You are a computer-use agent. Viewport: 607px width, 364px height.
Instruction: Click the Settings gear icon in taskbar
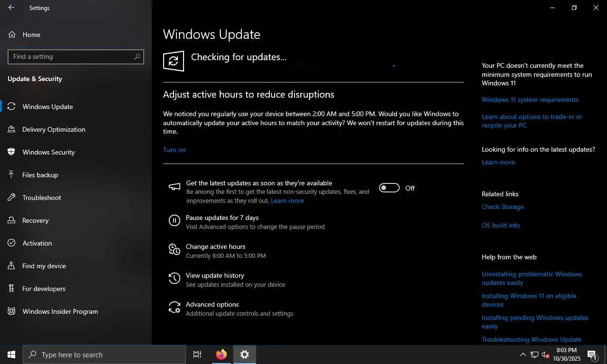click(x=245, y=355)
